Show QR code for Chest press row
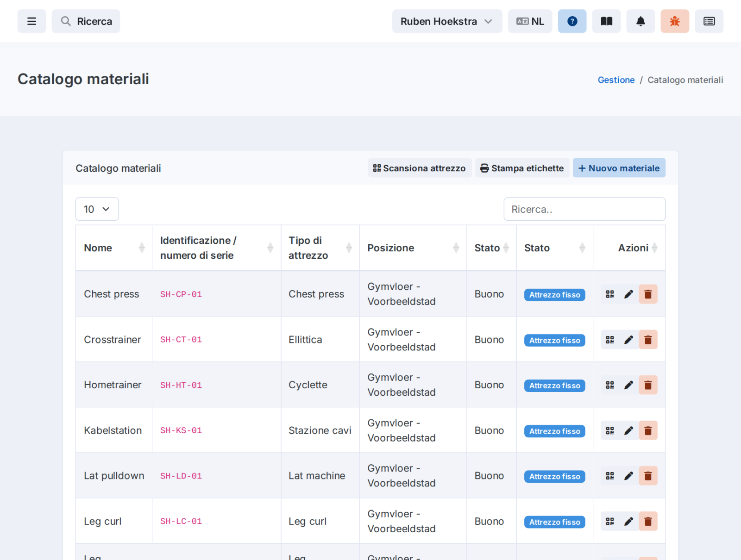741x560 pixels. coord(610,294)
